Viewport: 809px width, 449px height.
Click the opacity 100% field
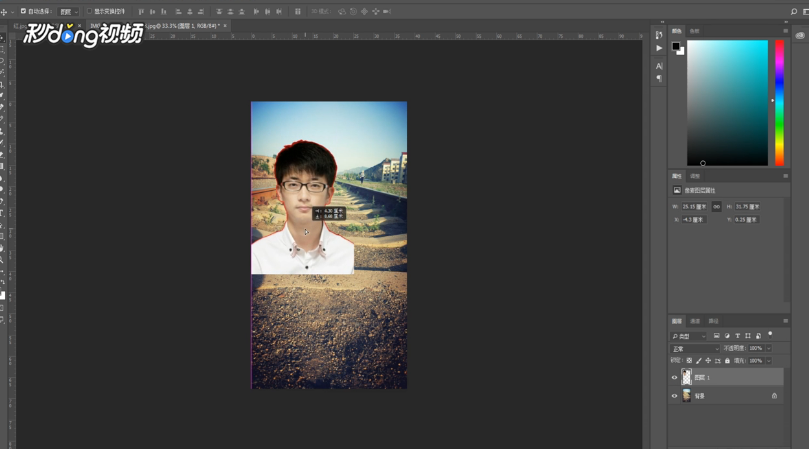pyautogui.click(x=756, y=348)
